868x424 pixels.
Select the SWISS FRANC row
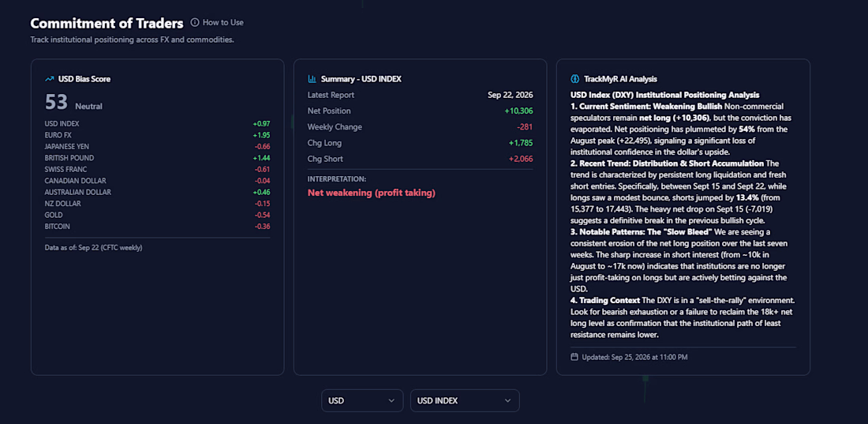[x=157, y=169]
